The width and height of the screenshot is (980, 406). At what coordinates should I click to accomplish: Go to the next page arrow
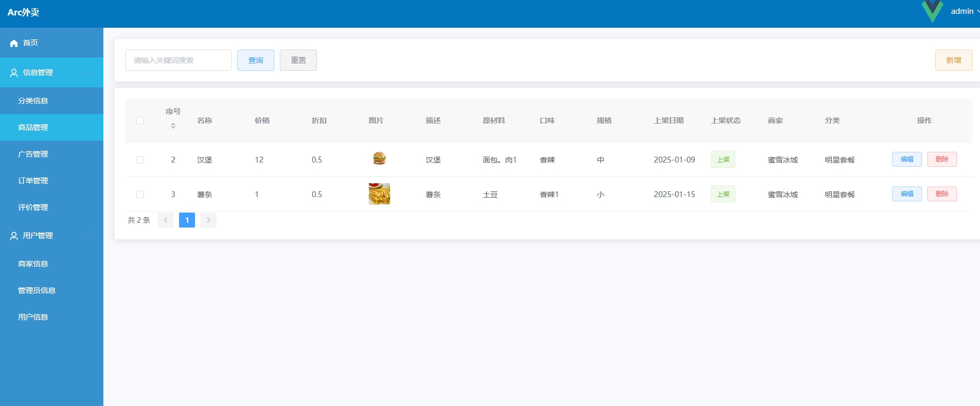pyautogui.click(x=208, y=220)
